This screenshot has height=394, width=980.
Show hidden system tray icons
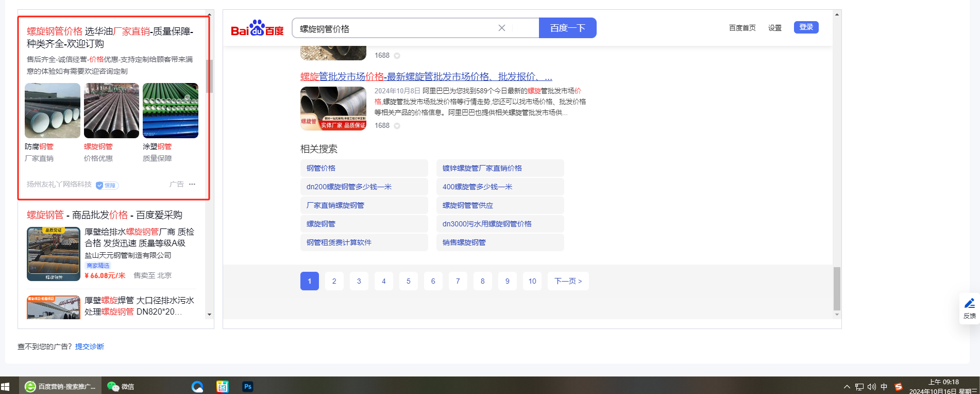pyautogui.click(x=847, y=387)
